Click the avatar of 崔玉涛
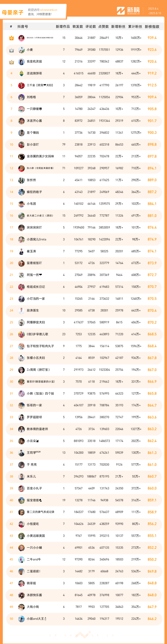 [x=21, y=251]
